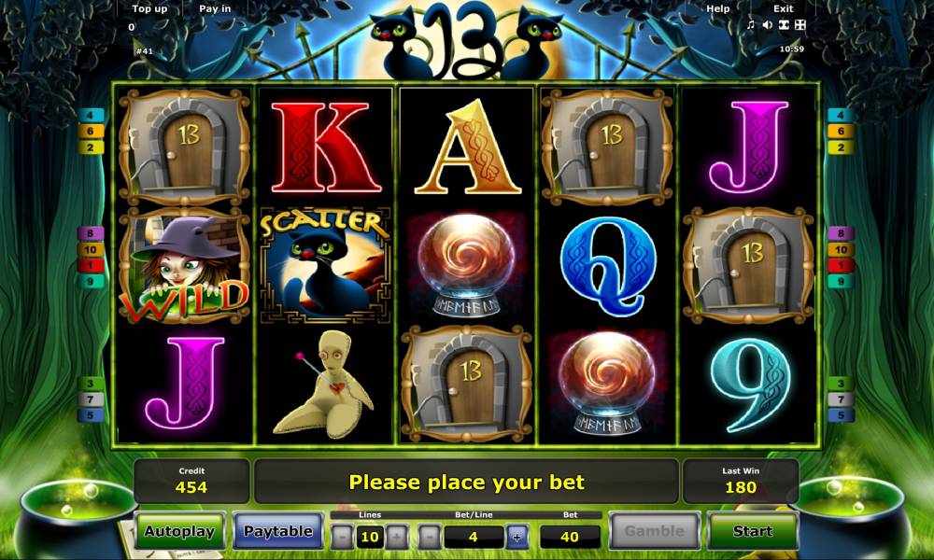Open the Paytable
Viewport: 934px width, 560px height.
(278, 530)
